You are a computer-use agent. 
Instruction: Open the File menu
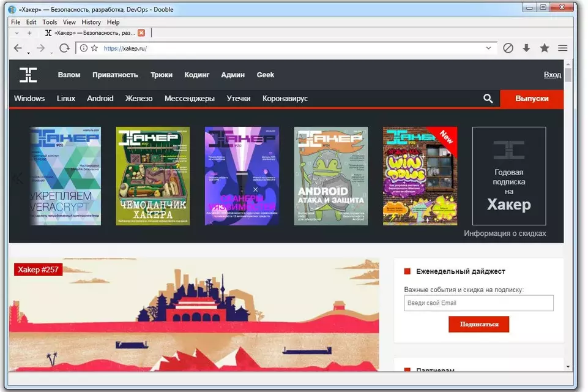[16, 22]
